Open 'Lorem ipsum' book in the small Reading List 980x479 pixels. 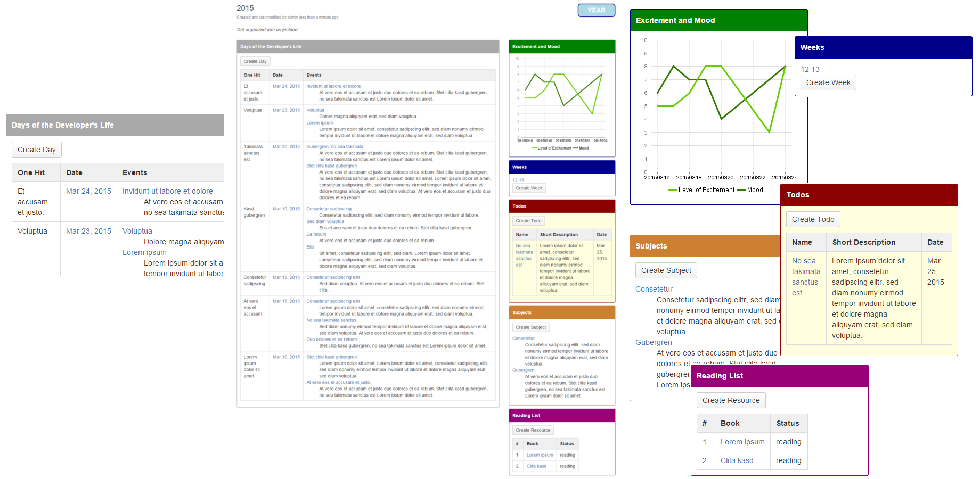tap(540, 455)
